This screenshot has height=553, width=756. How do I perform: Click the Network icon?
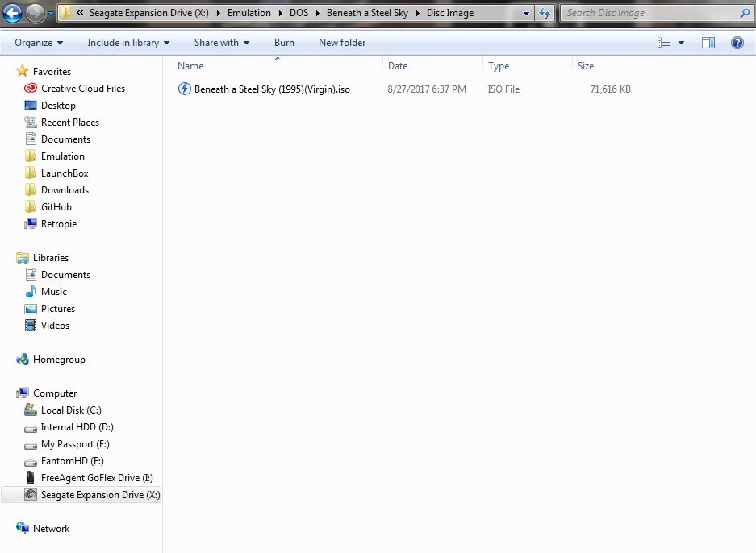pos(22,529)
